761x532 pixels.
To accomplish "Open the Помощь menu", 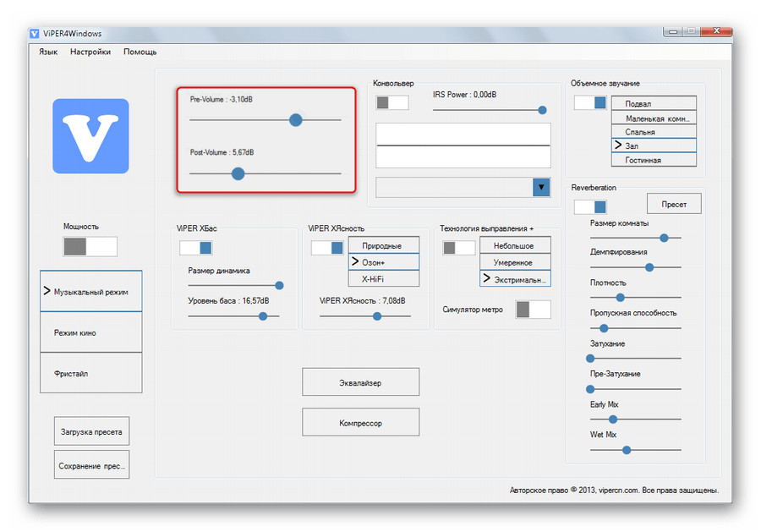I will pyautogui.click(x=140, y=52).
